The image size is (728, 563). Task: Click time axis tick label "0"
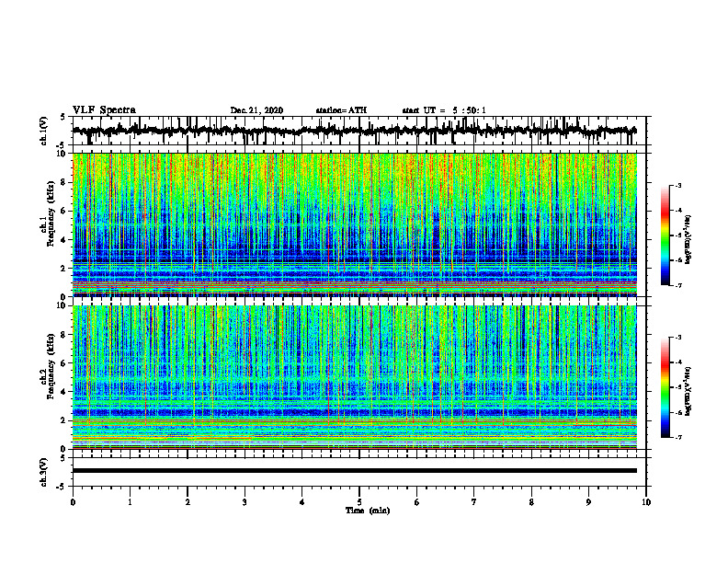[73, 502]
